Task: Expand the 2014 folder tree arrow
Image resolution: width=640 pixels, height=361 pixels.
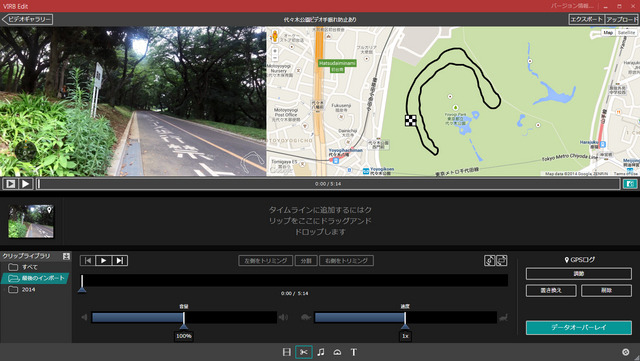Action: 4,290
